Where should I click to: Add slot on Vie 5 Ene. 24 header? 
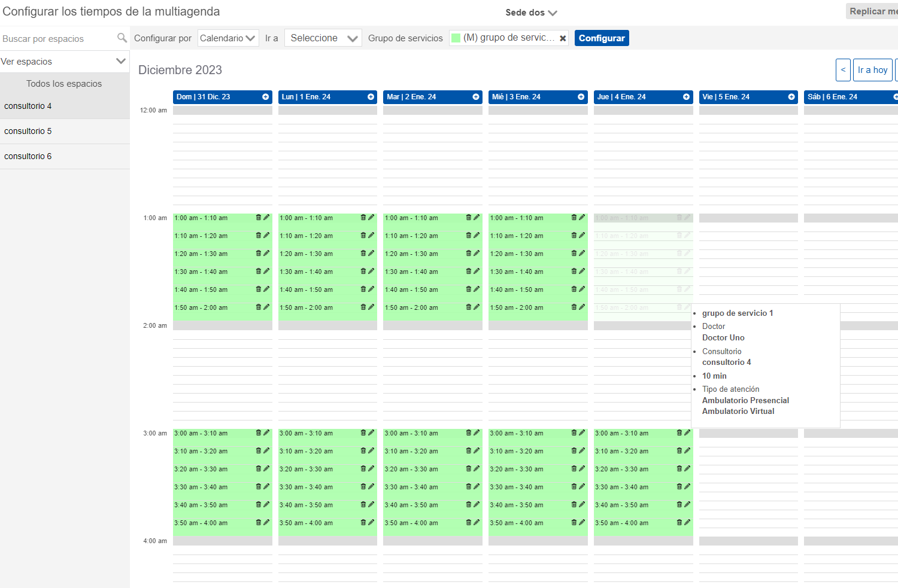[x=791, y=97]
